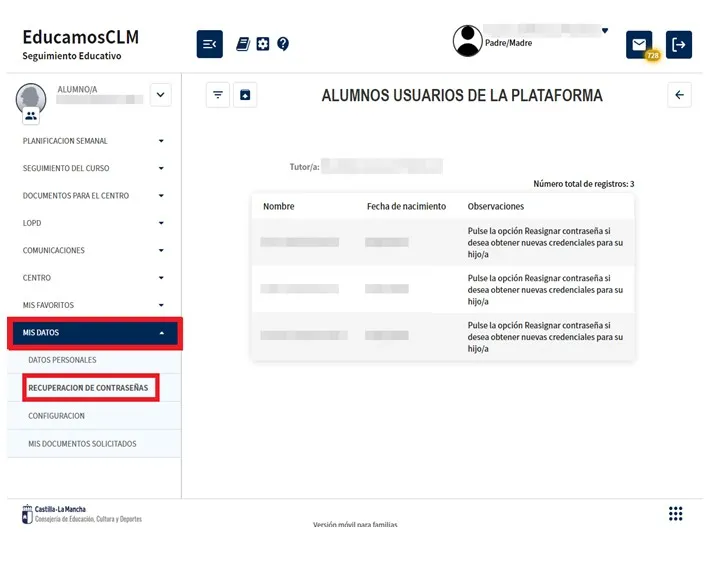Expand the CENTRO menu
718x564 pixels.
[x=93, y=278]
